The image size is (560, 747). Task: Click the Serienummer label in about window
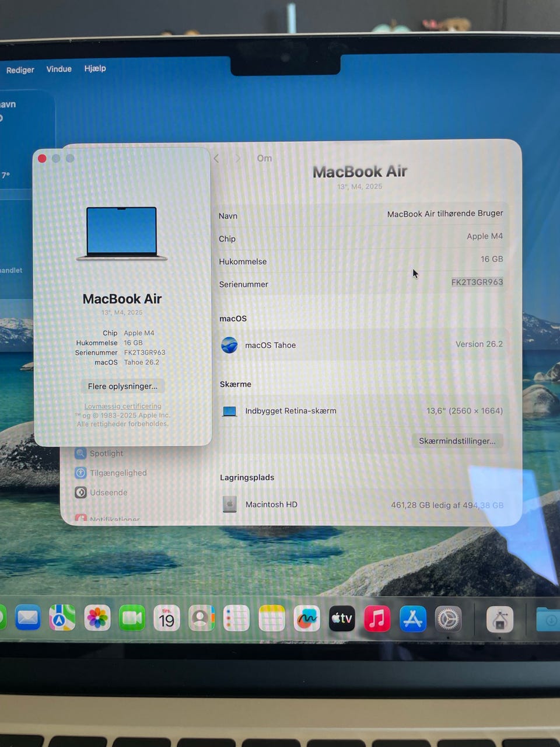pyautogui.click(x=96, y=352)
